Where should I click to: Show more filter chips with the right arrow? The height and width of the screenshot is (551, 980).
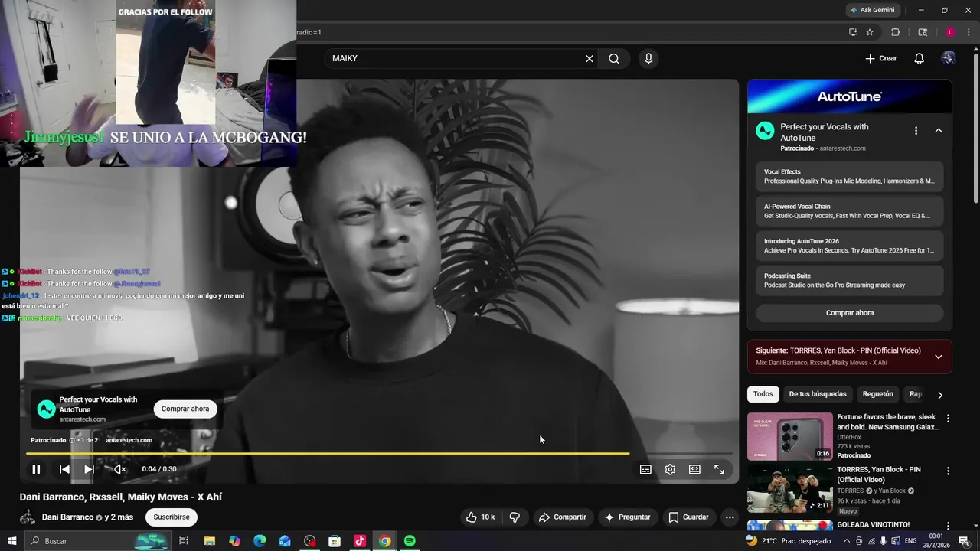(940, 395)
